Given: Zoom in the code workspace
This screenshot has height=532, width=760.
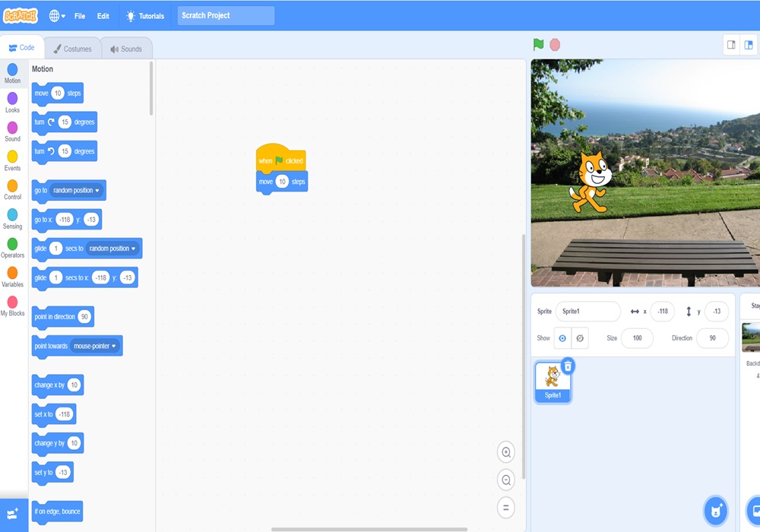Looking at the screenshot, I should coord(506,452).
